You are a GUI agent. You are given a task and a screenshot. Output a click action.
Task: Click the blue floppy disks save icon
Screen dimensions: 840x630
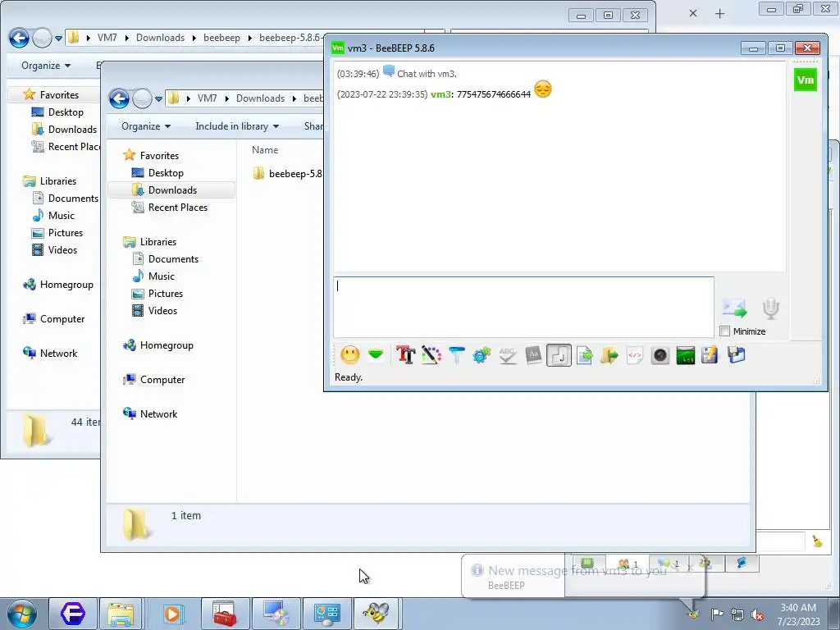tap(736, 354)
